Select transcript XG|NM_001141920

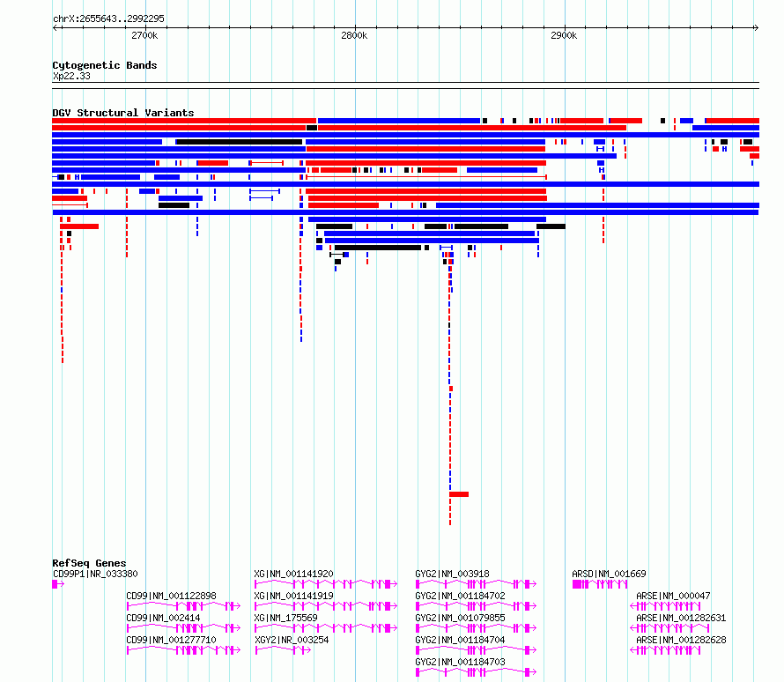294,574
